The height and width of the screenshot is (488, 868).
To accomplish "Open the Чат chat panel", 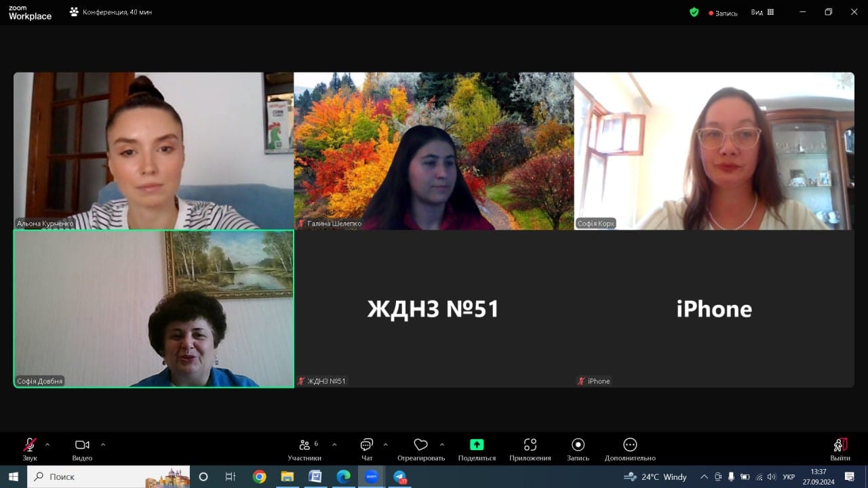I will coord(367,449).
